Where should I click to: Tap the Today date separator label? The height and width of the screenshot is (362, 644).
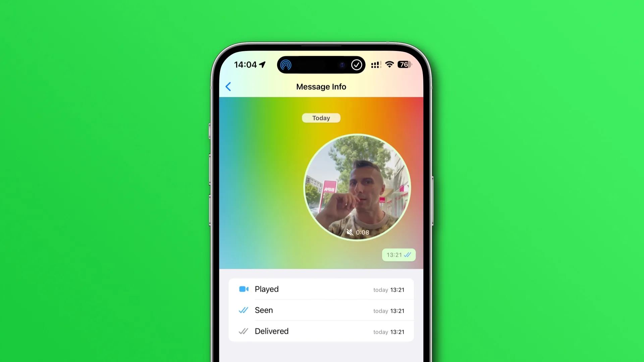click(x=321, y=118)
